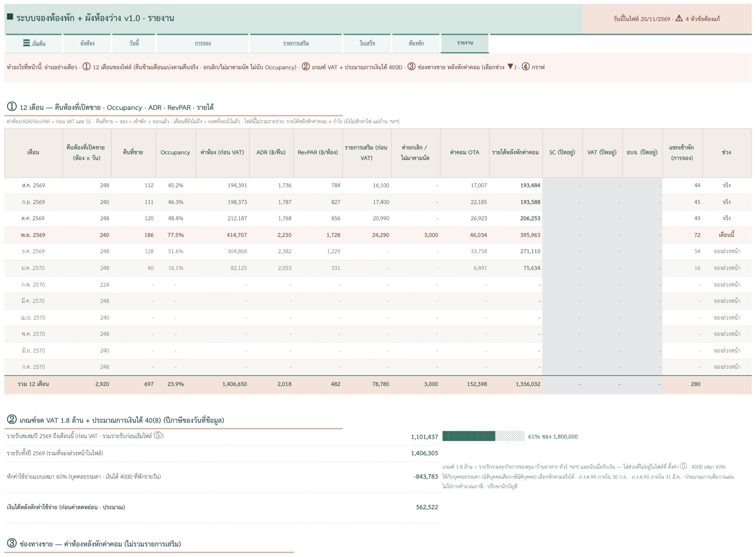Click the รายได้หลังหักค่าคอม column header
The image size is (756, 557).
pos(516,153)
